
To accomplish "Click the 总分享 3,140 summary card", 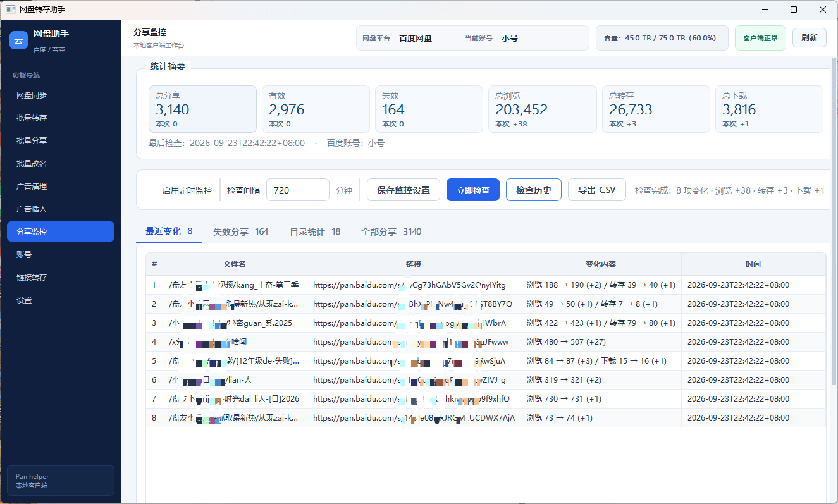I will (202, 109).
